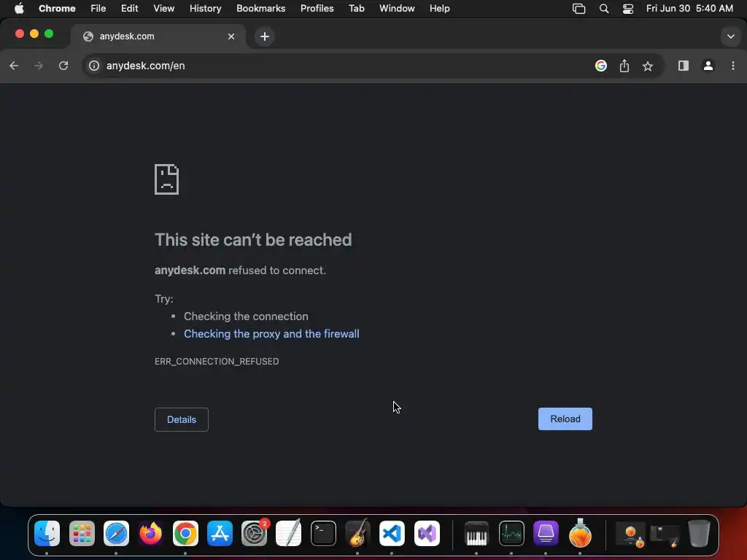The image size is (747, 560).
Task: Open the Chrome profile avatar
Action: click(x=708, y=66)
